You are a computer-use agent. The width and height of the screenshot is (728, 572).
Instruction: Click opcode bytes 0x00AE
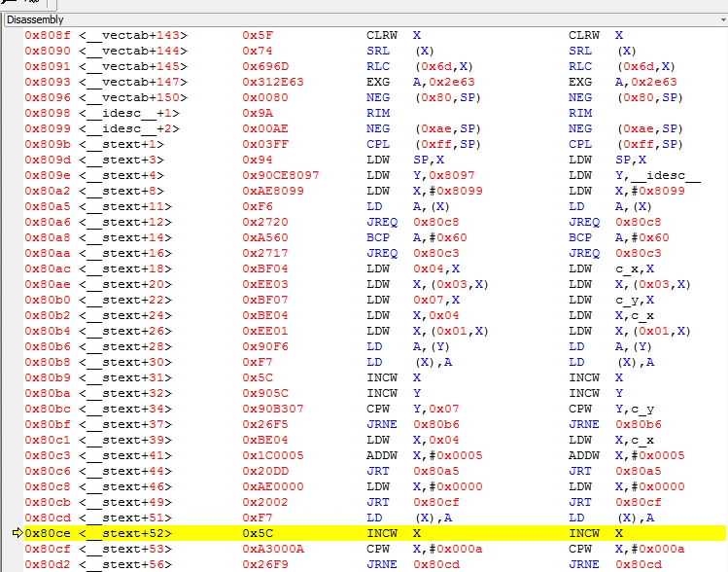[x=265, y=128]
